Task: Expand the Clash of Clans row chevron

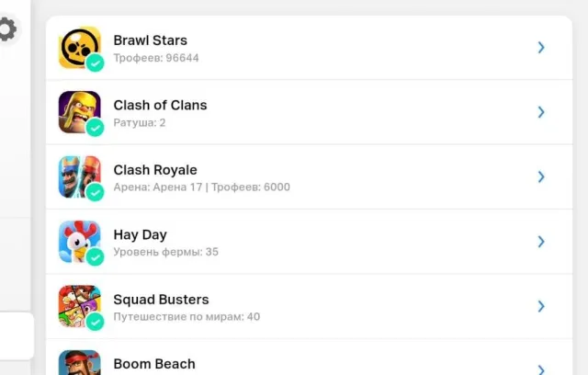Action: (541, 112)
